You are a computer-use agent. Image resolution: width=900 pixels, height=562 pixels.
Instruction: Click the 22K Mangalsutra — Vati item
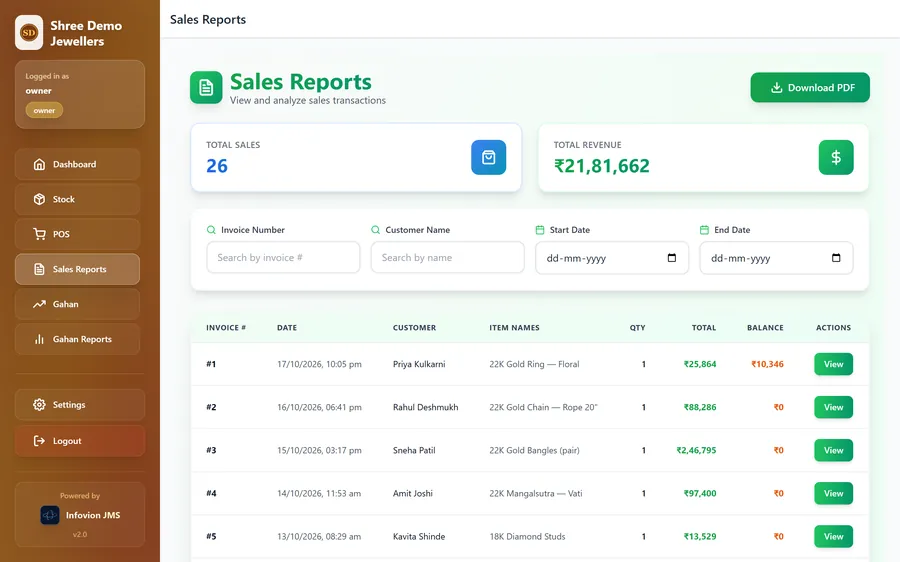(536, 493)
